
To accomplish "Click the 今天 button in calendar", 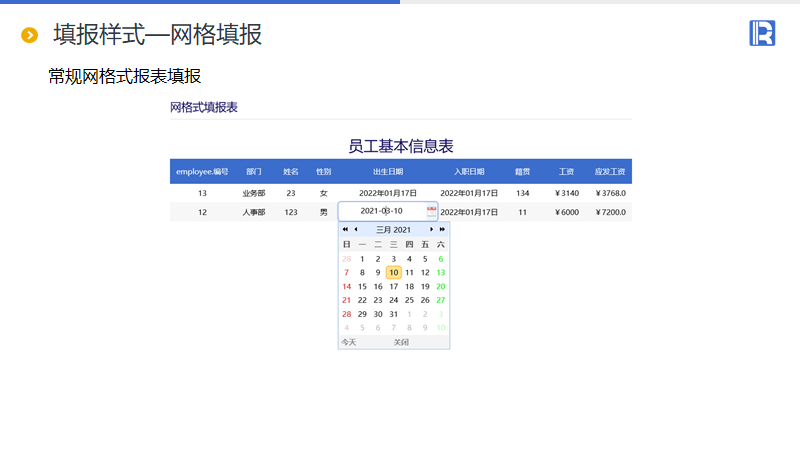I will pos(349,342).
